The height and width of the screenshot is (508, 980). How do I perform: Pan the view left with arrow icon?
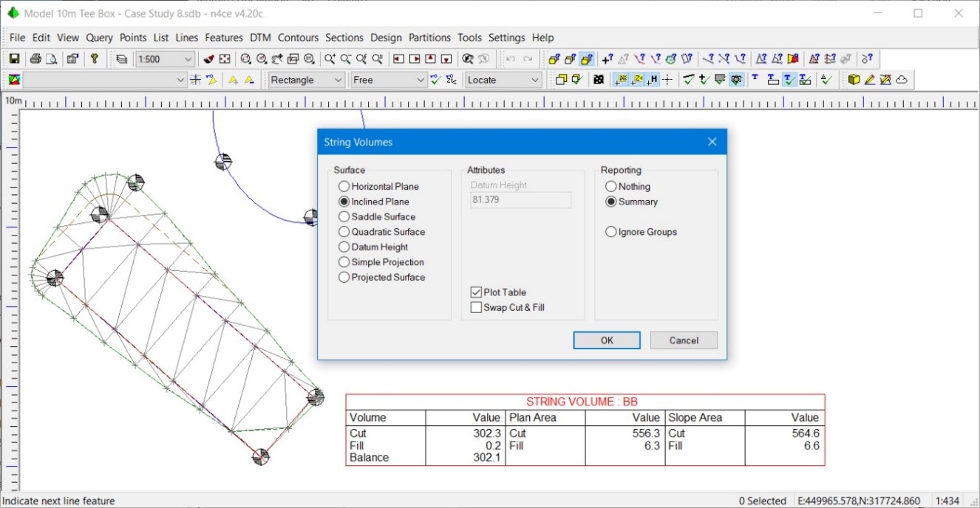pos(398,59)
